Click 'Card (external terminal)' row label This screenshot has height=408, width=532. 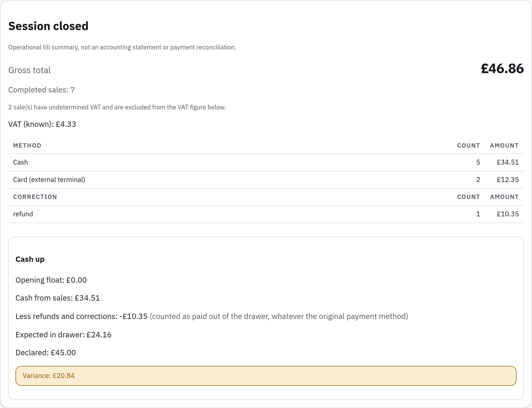(49, 180)
